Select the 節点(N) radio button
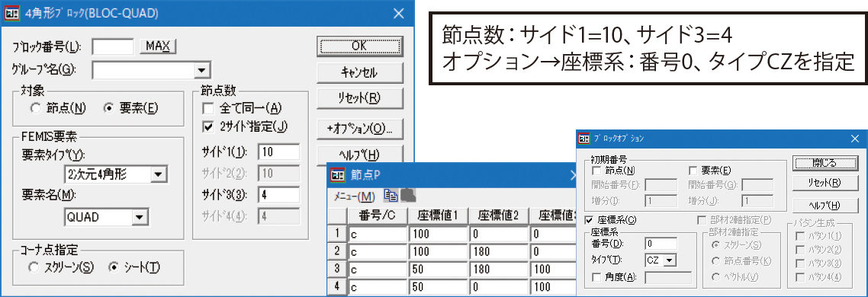Screen dimensions: 868x297 click(36, 108)
